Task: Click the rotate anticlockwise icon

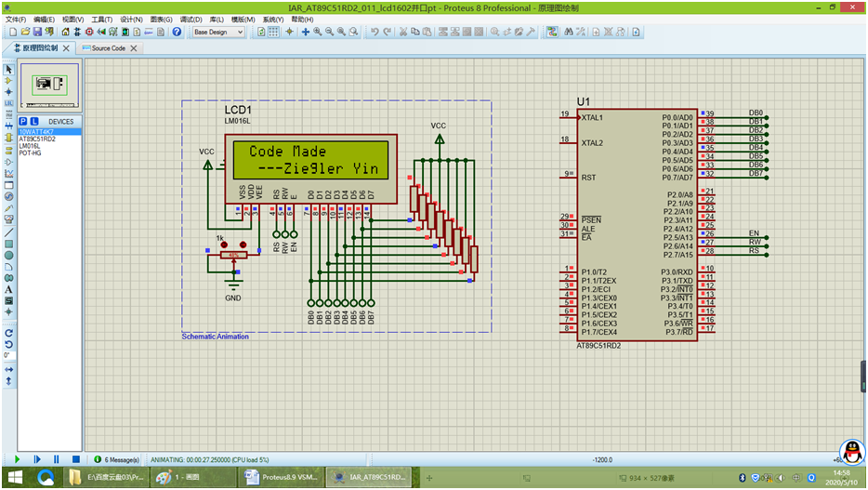Action: pos(9,344)
